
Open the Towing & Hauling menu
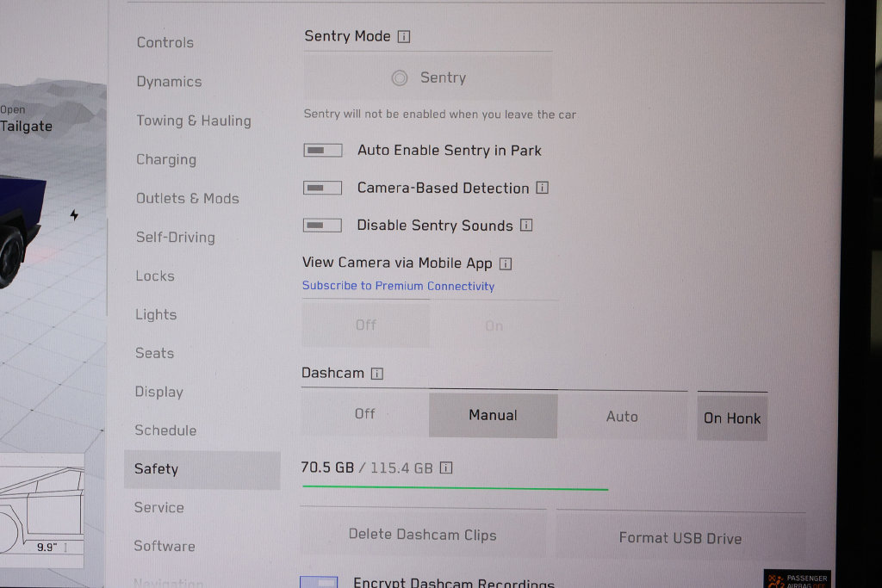[x=194, y=121]
